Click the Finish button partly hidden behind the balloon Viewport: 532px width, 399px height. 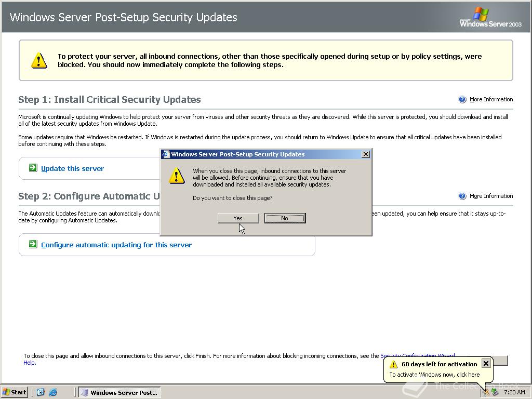point(500,361)
